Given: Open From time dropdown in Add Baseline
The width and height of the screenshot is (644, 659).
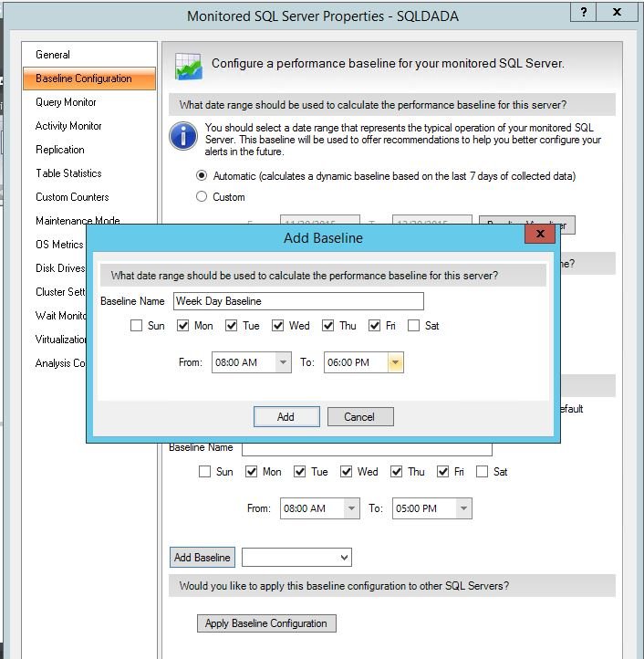Looking at the screenshot, I should (283, 362).
